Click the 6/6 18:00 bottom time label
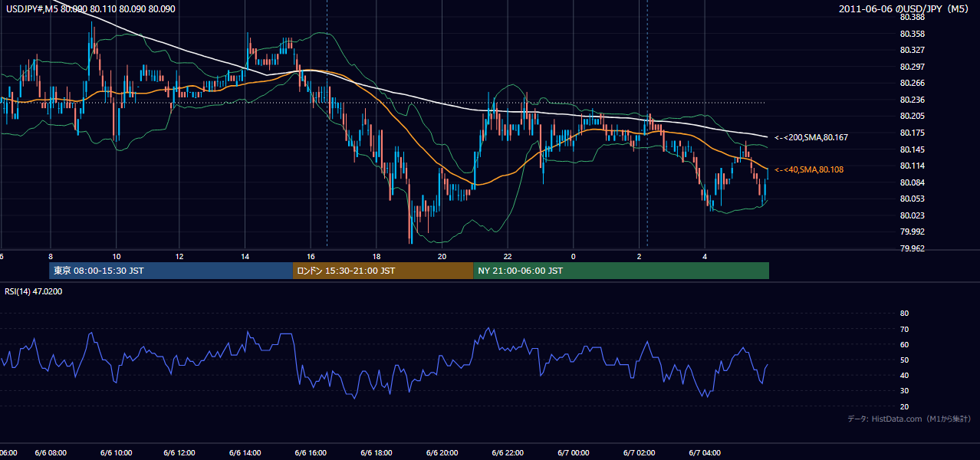 pyautogui.click(x=377, y=452)
